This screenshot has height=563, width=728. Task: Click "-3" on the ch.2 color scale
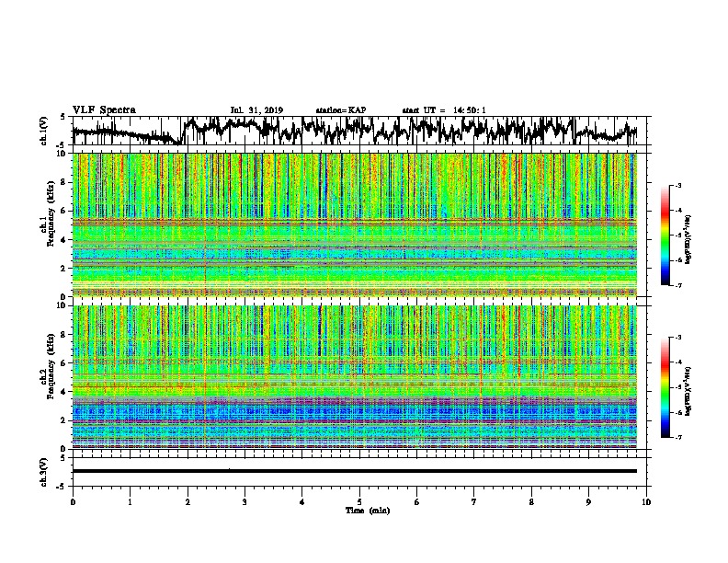pos(677,338)
